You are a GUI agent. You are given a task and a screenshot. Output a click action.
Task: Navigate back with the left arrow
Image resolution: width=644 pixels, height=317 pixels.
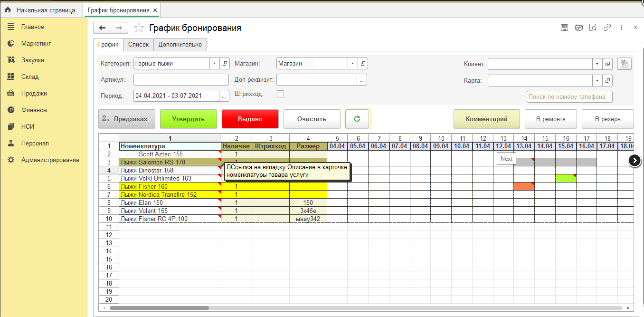102,28
